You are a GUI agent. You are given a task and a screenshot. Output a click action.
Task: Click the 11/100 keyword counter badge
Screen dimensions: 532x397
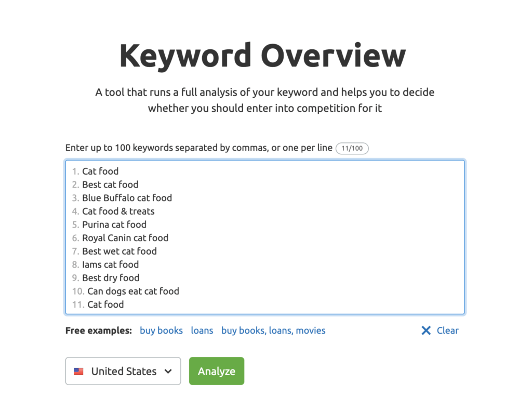(352, 148)
